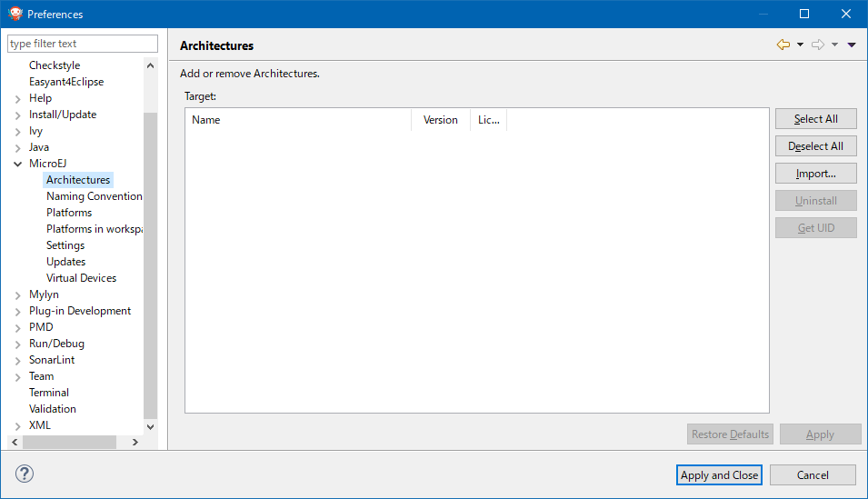Click the Preferences window app icon
The height and width of the screenshot is (499, 868).
point(15,14)
